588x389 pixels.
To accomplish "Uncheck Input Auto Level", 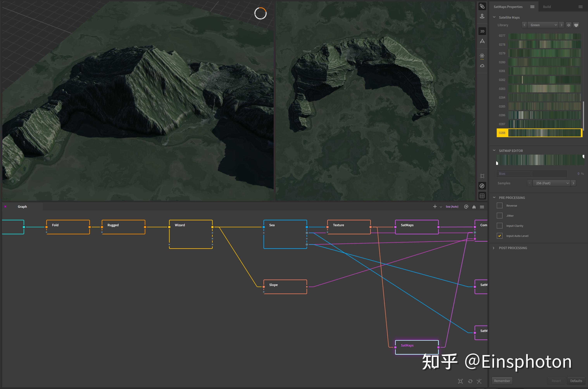I will [500, 236].
